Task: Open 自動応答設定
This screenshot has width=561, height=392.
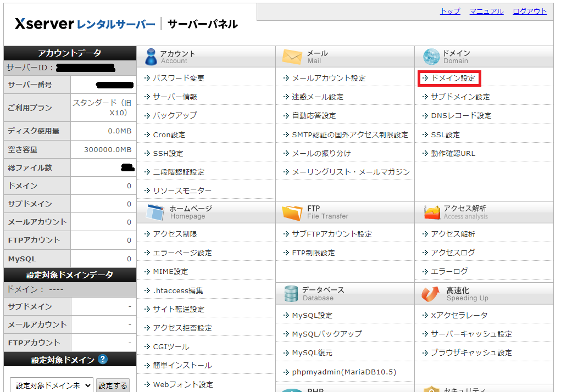Action: coord(314,115)
